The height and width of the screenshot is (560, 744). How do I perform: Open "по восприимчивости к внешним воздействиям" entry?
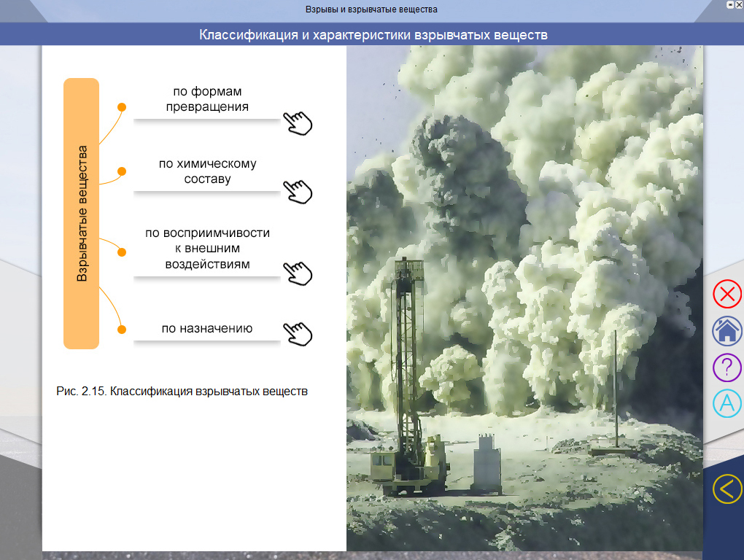(207, 249)
